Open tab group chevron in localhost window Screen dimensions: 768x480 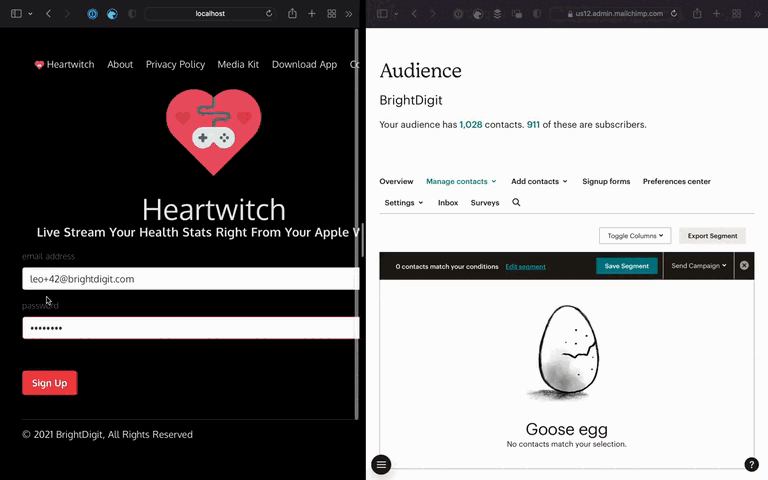point(30,14)
